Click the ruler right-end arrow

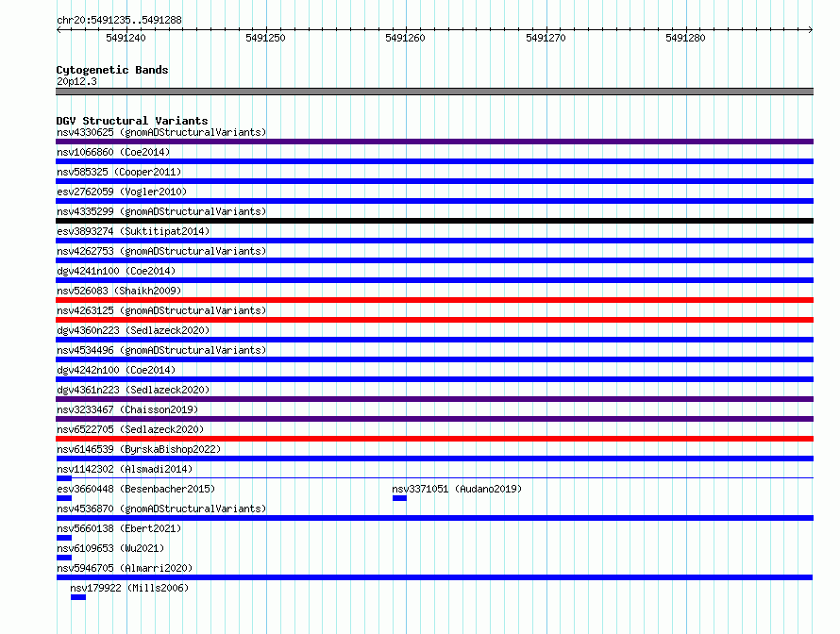811,29
